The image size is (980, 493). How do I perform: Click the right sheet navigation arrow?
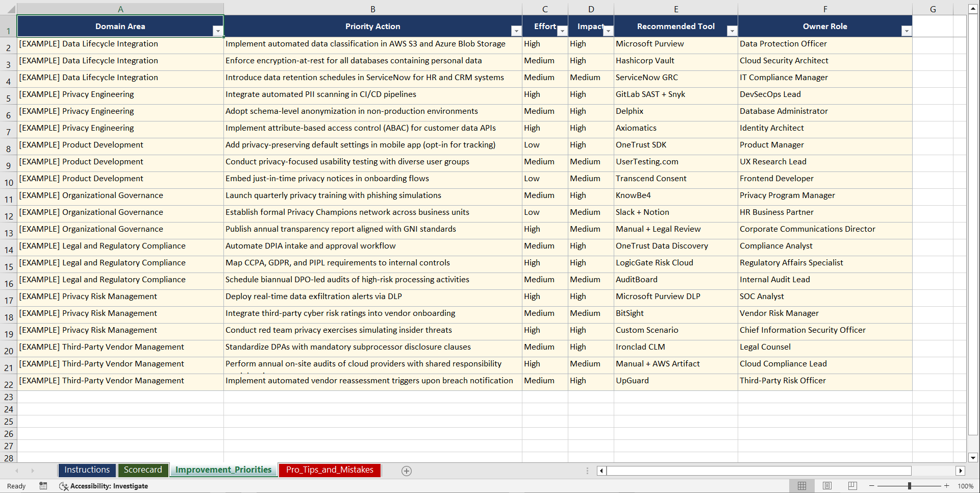point(33,471)
